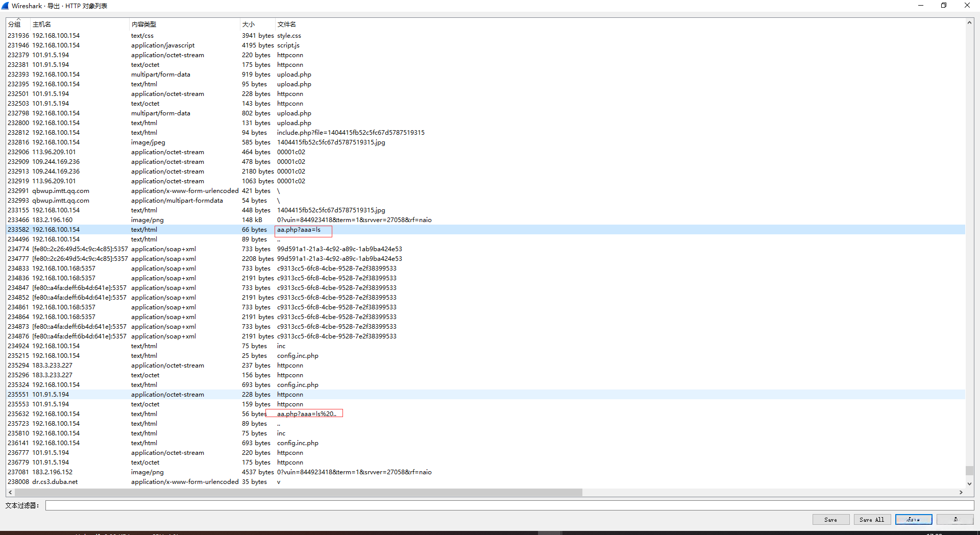980x535 pixels.
Task: Select packet 235215 config.inc.php 25 bytes row
Action: pyautogui.click(x=485, y=356)
